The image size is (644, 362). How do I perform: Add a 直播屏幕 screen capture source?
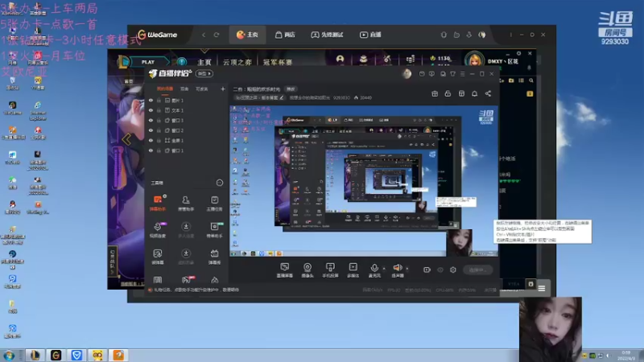click(285, 270)
